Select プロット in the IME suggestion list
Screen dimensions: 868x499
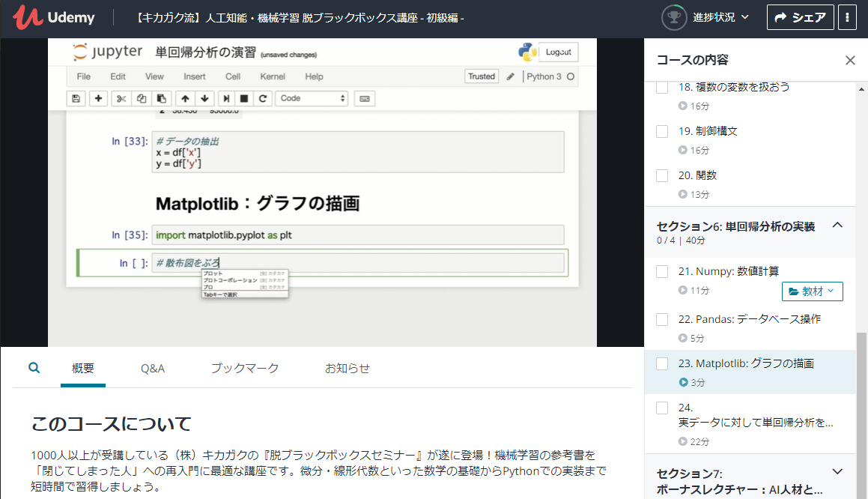pos(244,273)
